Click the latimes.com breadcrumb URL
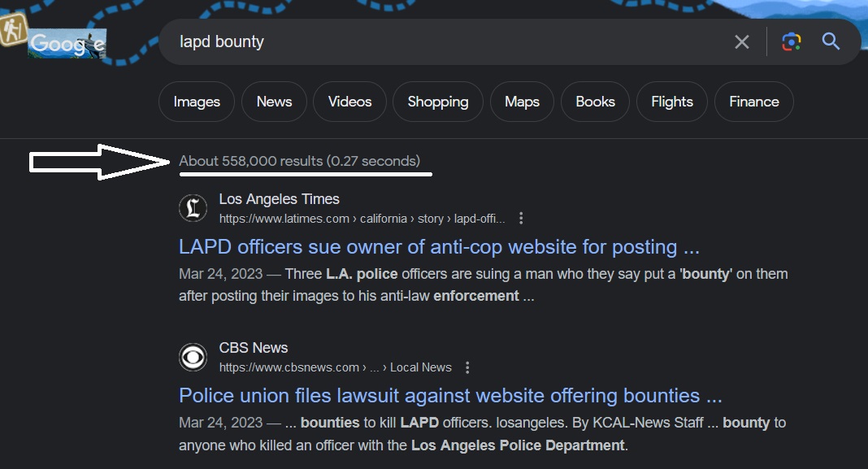This screenshot has height=469, width=868. click(x=362, y=219)
